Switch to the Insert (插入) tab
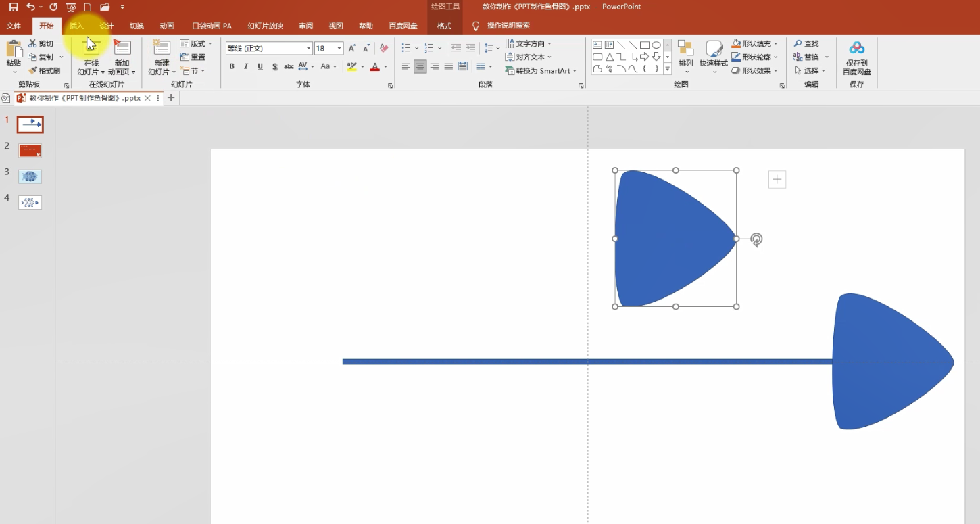 (77, 26)
